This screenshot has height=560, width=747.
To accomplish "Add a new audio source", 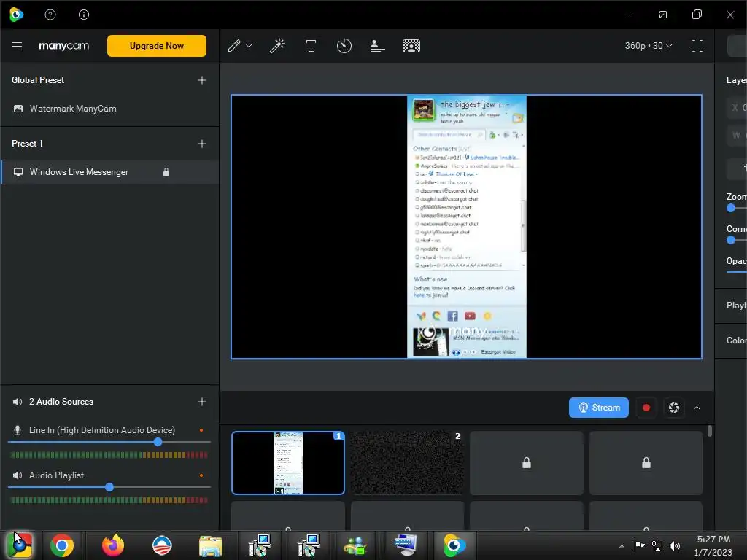I will click(202, 402).
